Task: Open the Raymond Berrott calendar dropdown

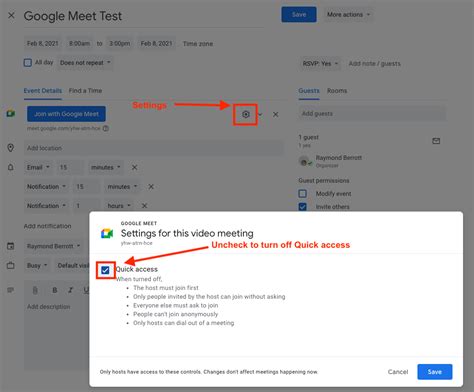Action: tap(53, 246)
